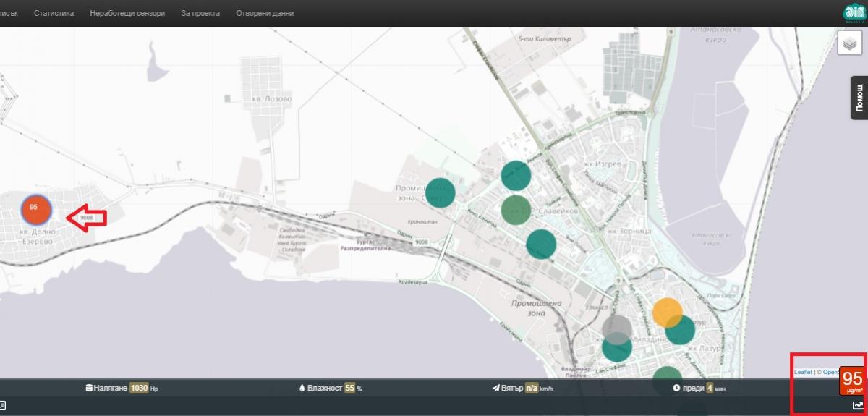Click the wind arrow icon by Вятър
Viewport: 868px width, 416px height.
[495, 389]
